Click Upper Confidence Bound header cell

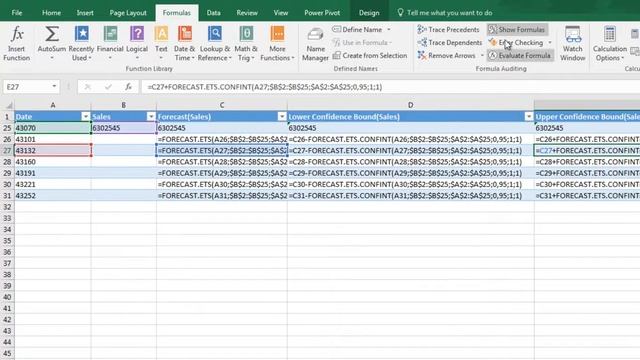pyautogui.click(x=587, y=117)
